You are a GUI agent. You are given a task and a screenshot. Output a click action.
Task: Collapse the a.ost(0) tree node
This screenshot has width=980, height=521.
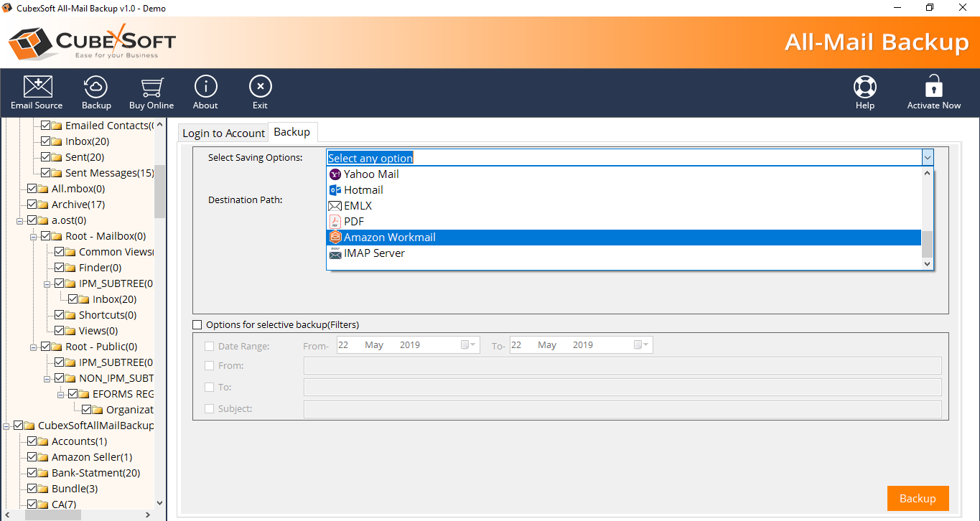(20, 220)
